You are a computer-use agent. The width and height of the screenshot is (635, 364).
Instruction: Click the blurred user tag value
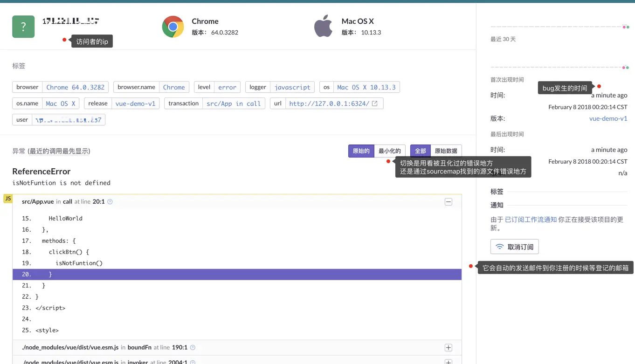[69, 120]
